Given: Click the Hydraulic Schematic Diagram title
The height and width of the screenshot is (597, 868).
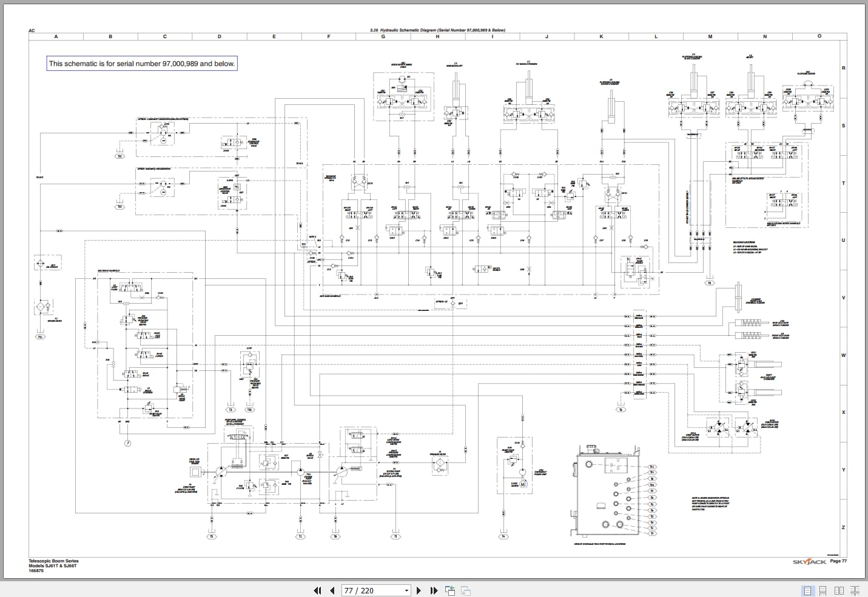Looking at the screenshot, I should [437, 30].
